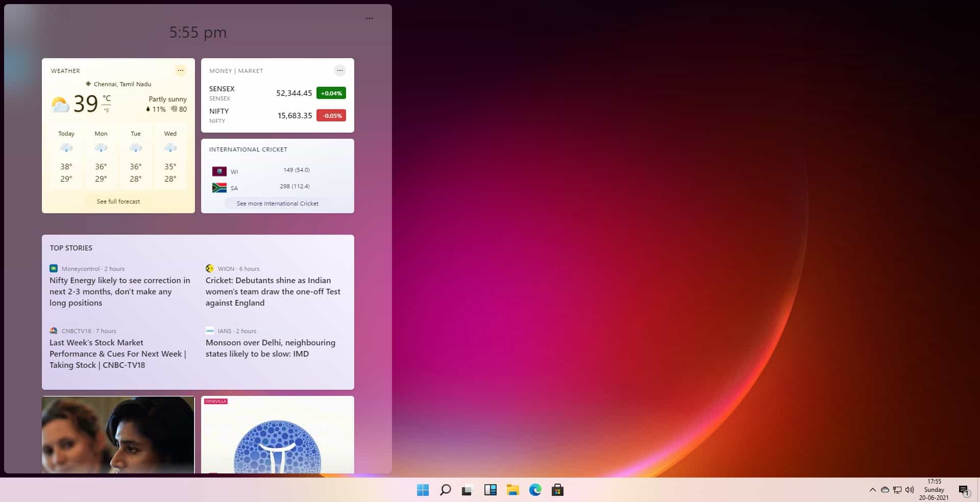This screenshot has width=980, height=502.
Task: Switch weather temperature to Celsius
Action: 106,97
